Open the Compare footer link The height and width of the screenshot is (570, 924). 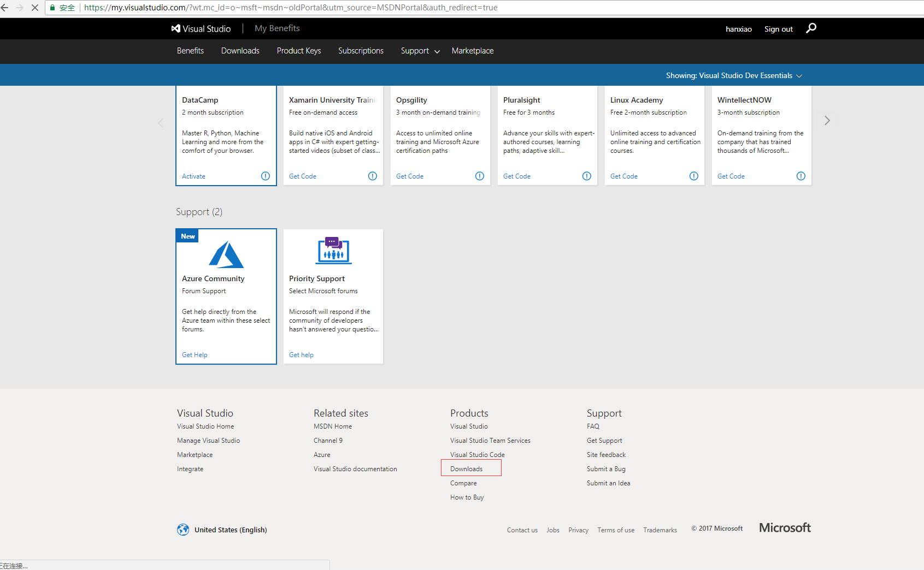(463, 483)
